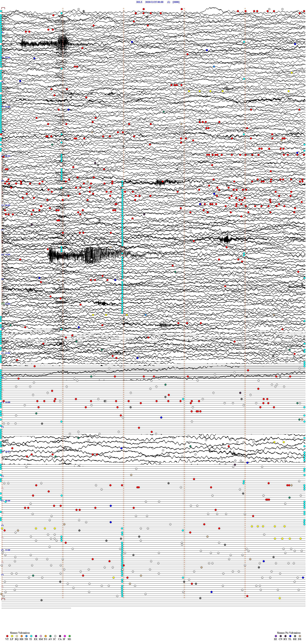Select the 12:00 time label
Viewport: 307px width, 644px height.
point(8,304)
